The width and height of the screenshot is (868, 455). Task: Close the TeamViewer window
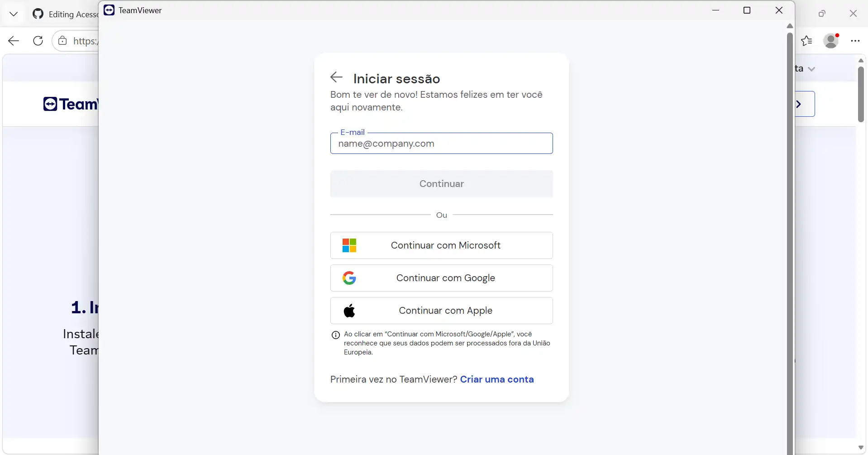click(x=779, y=10)
